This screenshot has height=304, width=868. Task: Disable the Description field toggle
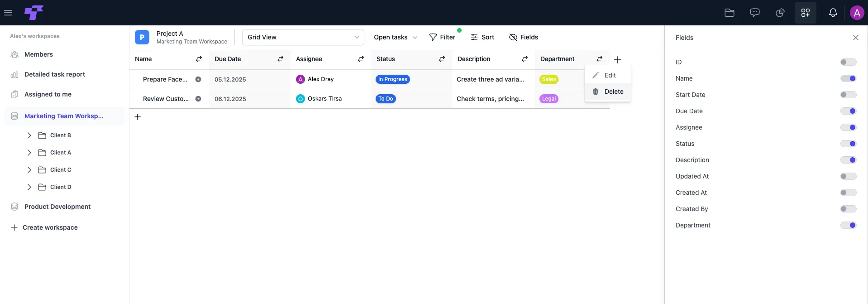click(x=848, y=160)
